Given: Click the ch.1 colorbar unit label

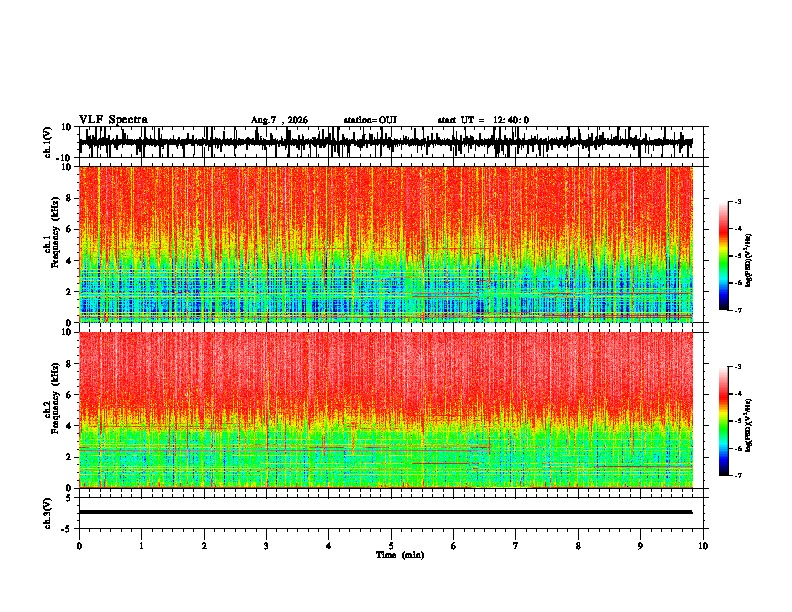Looking at the screenshot, I should pos(748,261).
